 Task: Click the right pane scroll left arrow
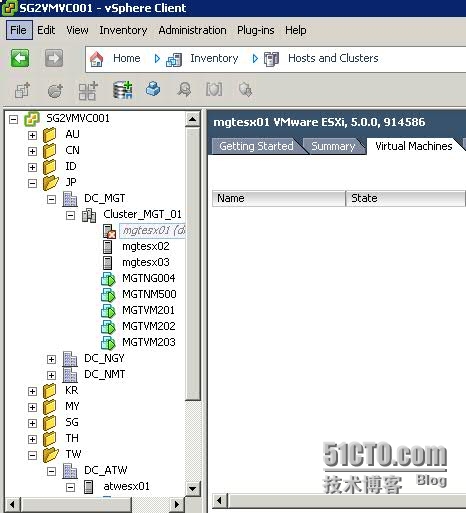click(x=220, y=500)
